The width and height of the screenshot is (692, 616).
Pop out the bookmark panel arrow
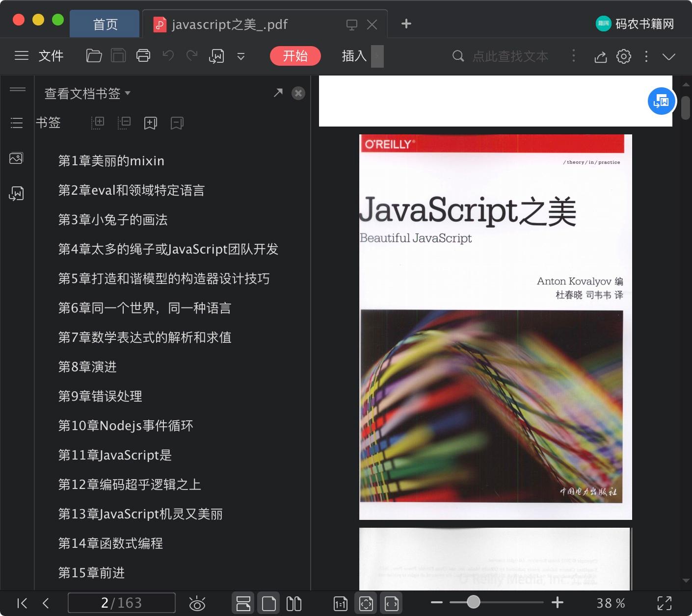click(278, 92)
